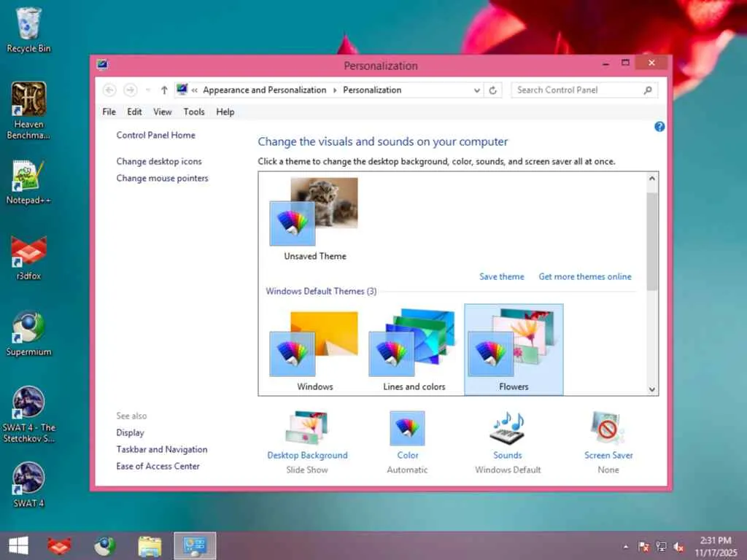Open Ease of Access Center link
This screenshot has width=747, height=560.
coord(158,466)
